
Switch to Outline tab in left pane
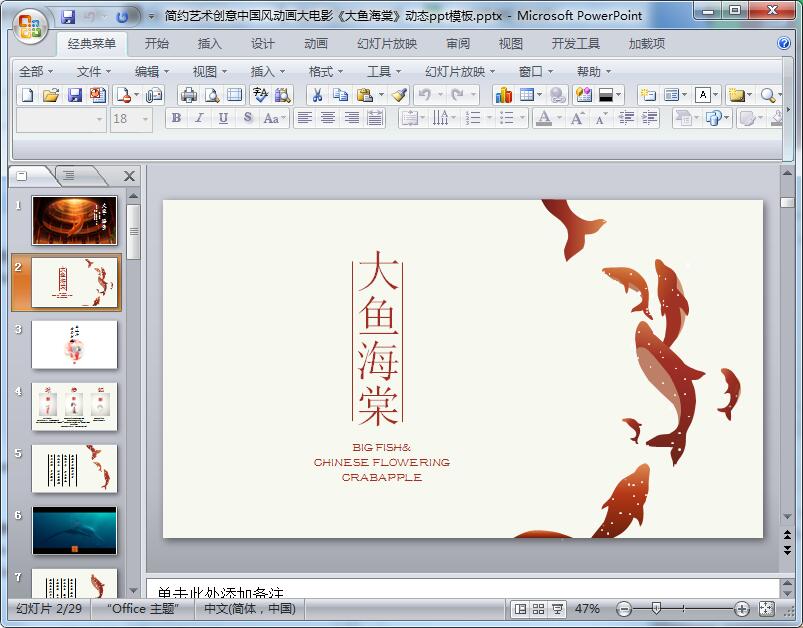(x=69, y=176)
